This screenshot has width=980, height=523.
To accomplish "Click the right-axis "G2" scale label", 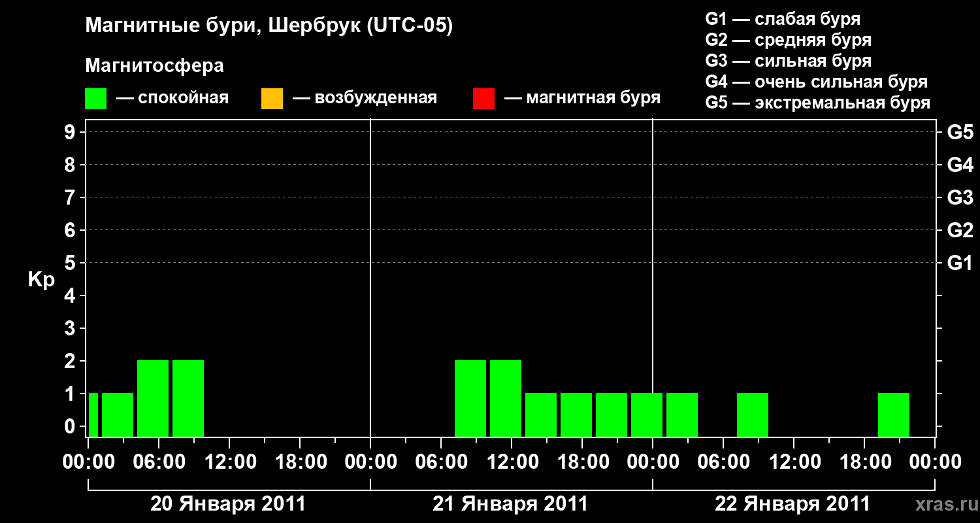I will [960, 230].
